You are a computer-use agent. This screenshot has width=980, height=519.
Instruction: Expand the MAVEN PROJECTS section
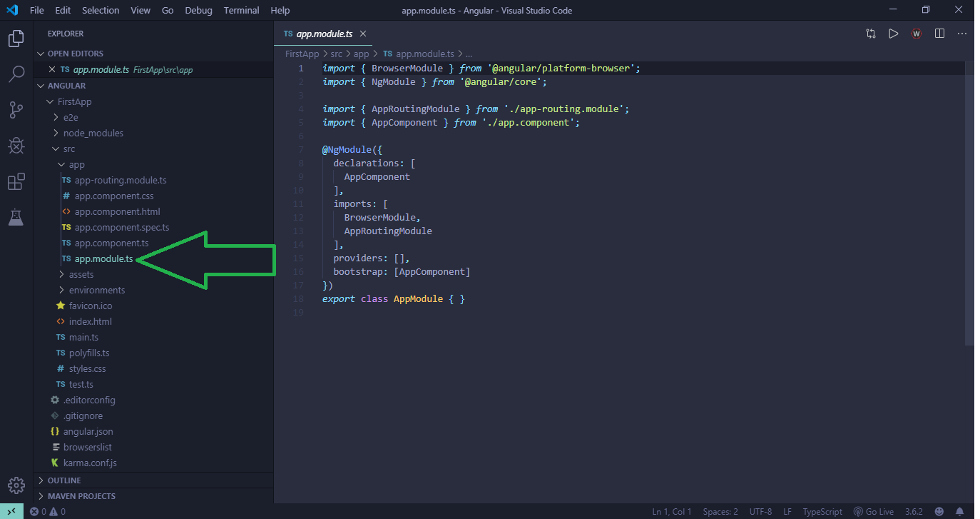[x=81, y=496]
